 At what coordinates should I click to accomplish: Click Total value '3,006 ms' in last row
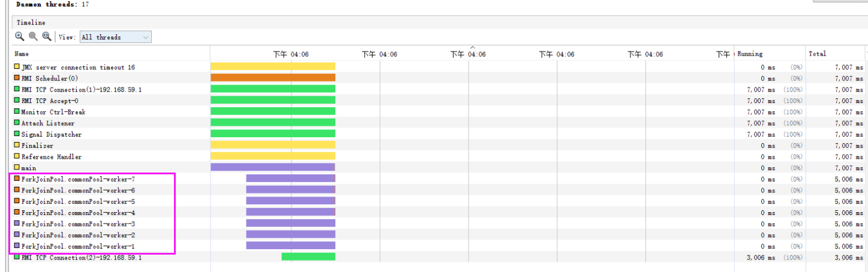point(849,258)
